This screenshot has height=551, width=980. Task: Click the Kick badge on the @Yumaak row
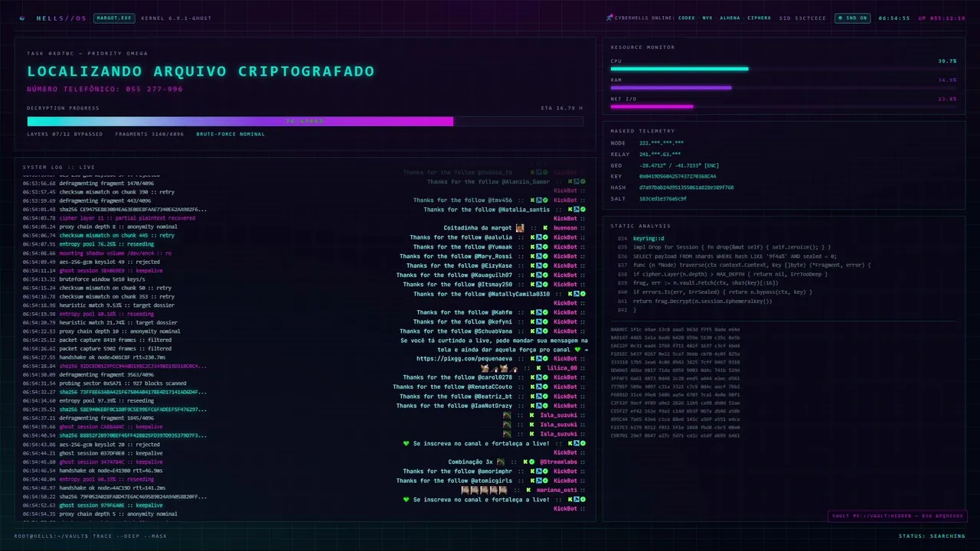click(x=531, y=247)
